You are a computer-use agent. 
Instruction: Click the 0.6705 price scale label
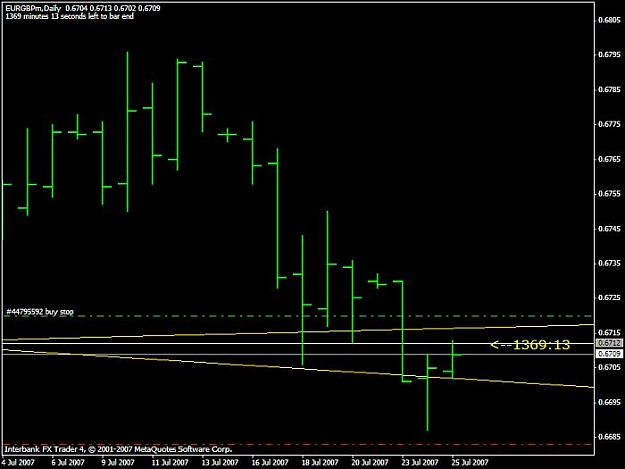tap(609, 367)
